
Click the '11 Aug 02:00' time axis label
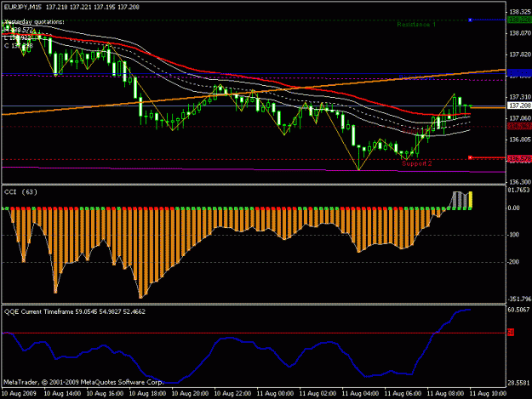317,394
